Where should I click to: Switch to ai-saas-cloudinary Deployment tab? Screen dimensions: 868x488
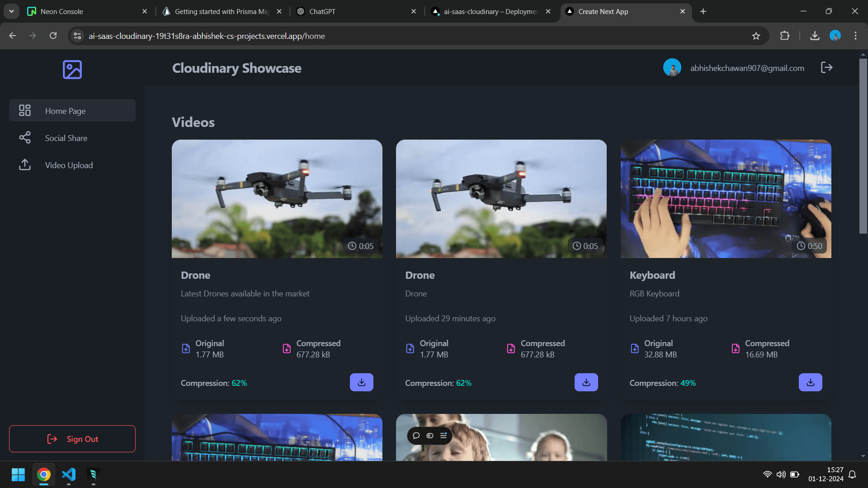click(491, 11)
